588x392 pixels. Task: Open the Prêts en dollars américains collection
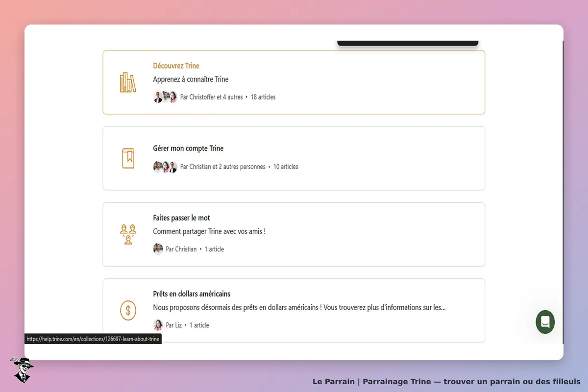(192, 294)
